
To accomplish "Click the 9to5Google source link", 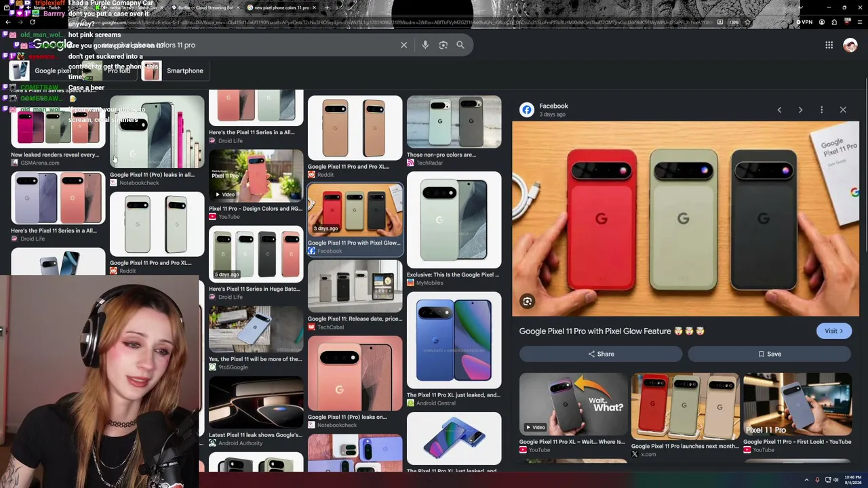I will [233, 367].
